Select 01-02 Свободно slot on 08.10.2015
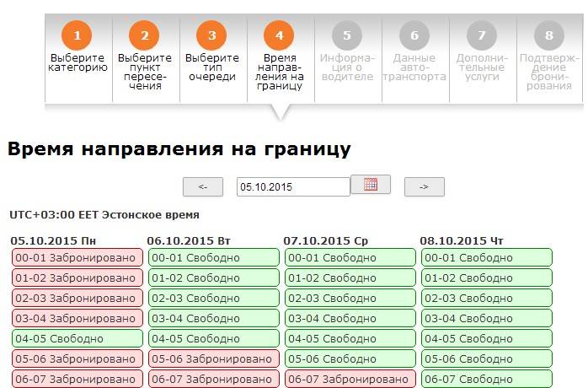This screenshot has width=588, height=388. (487, 278)
